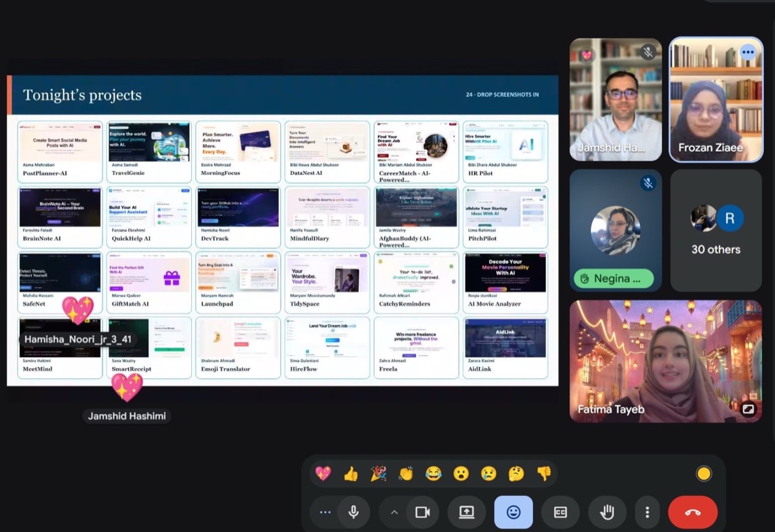Click the Jamshid Hashimi reaction label
This screenshot has width=775, height=532.
pyautogui.click(x=127, y=416)
